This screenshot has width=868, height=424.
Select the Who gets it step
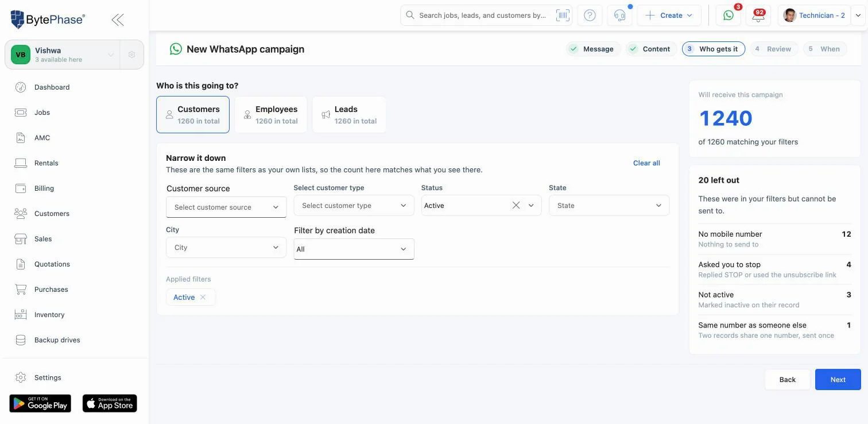[714, 49]
